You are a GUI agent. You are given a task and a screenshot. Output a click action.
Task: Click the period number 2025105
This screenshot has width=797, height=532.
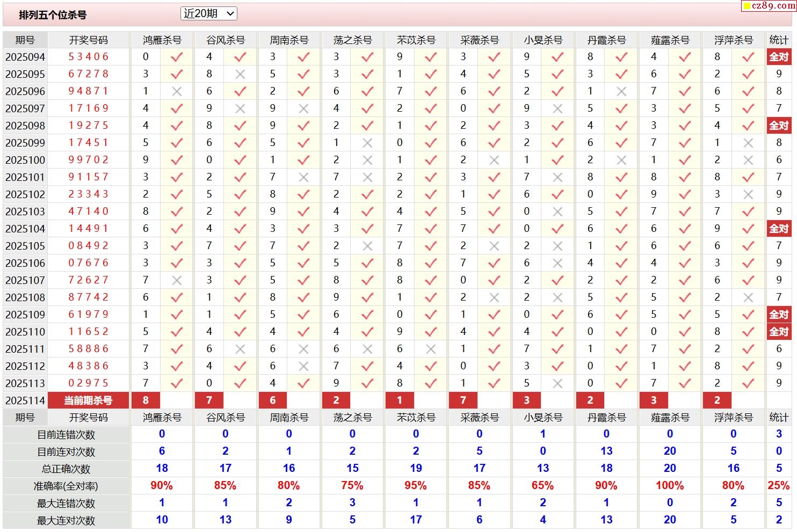[25, 246]
